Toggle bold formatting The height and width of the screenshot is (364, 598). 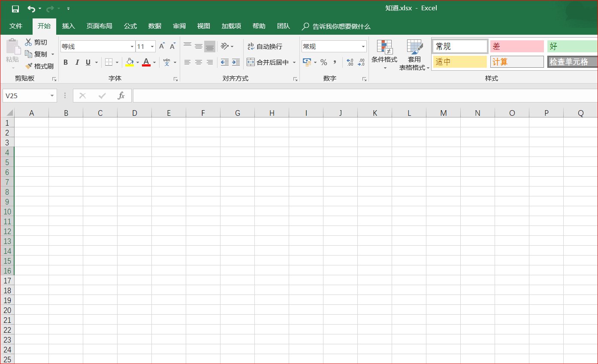66,63
